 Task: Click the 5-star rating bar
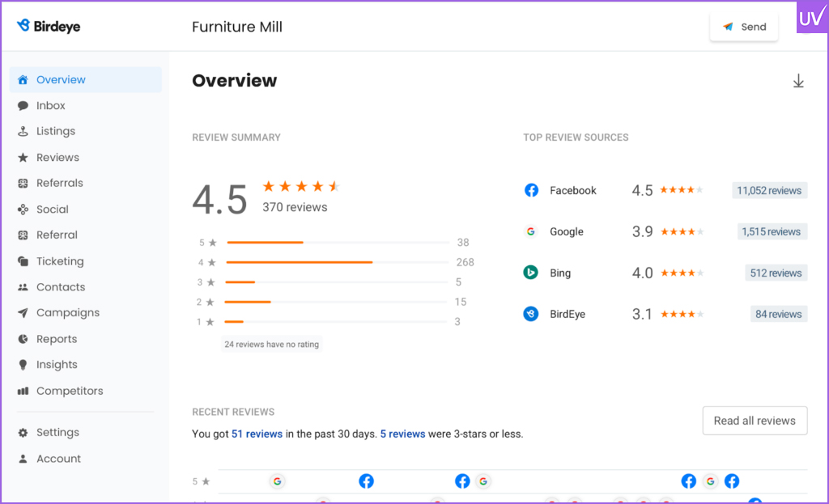tap(338, 243)
